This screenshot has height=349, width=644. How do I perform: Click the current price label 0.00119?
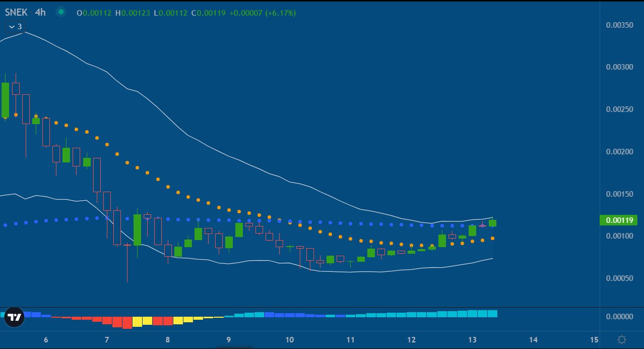point(618,220)
